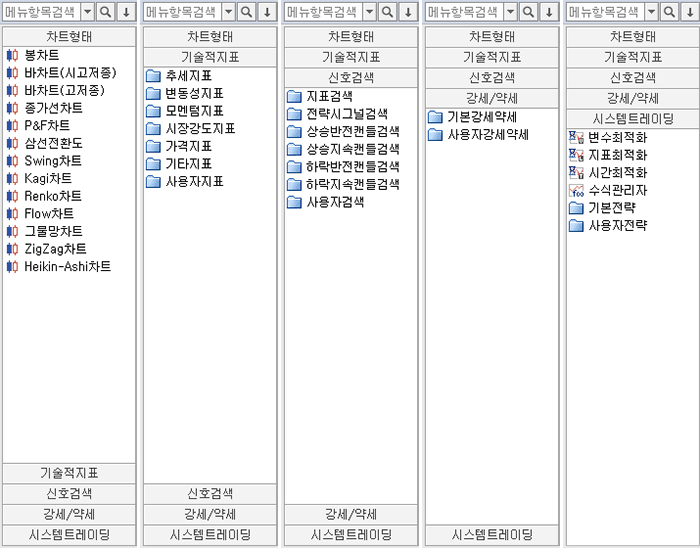
Task: Open search dropdown arrow in fifth panel
Action: tap(652, 12)
